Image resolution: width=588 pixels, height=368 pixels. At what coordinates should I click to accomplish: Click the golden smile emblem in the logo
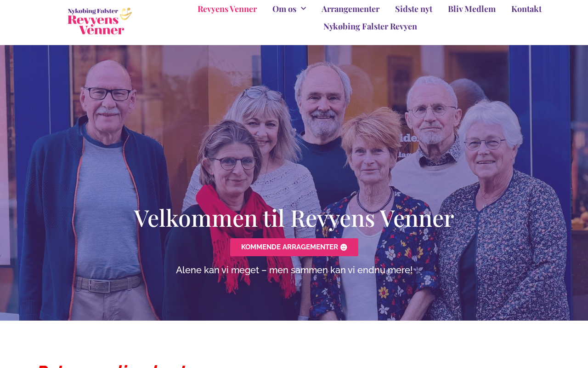pyautogui.click(x=126, y=14)
